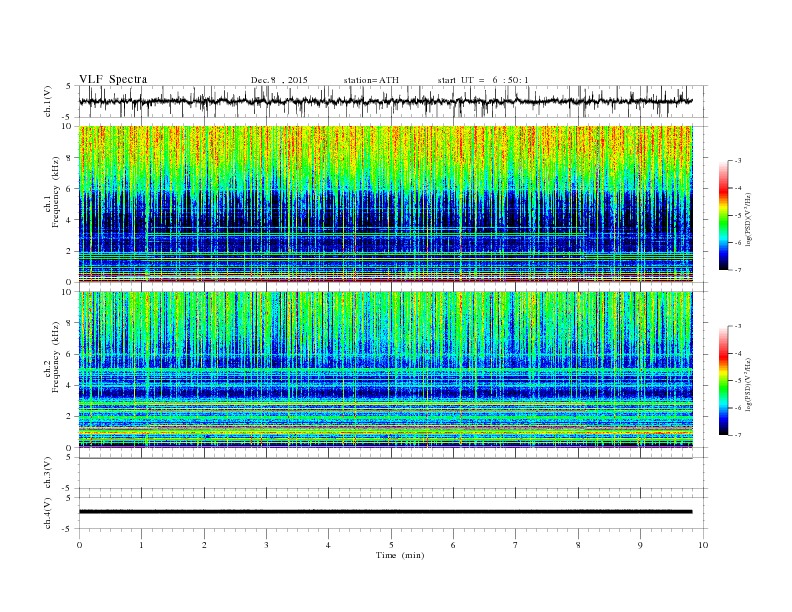Viewport: 792px width, 612px height.
Task: Click the "VLF Spectra" title text
Action: pos(113,79)
